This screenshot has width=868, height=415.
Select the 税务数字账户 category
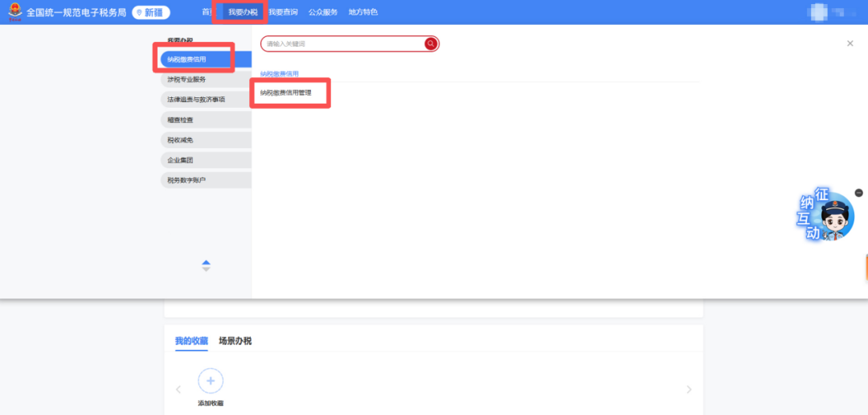[206, 180]
